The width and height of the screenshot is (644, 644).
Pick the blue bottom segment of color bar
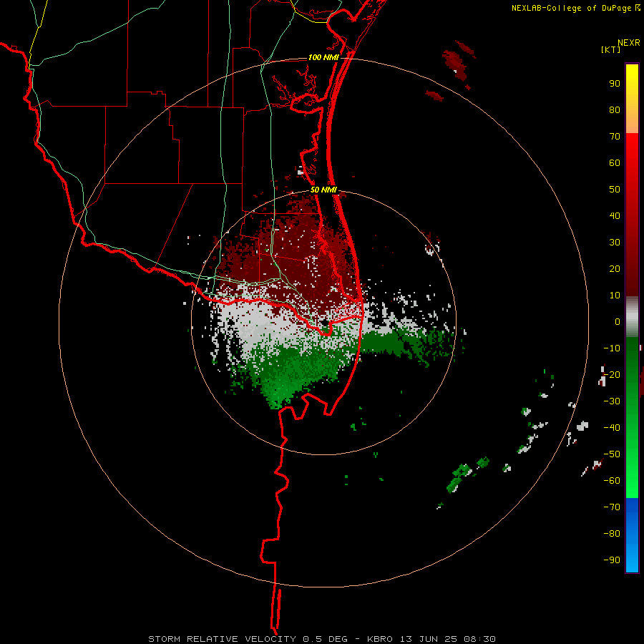pos(632,535)
